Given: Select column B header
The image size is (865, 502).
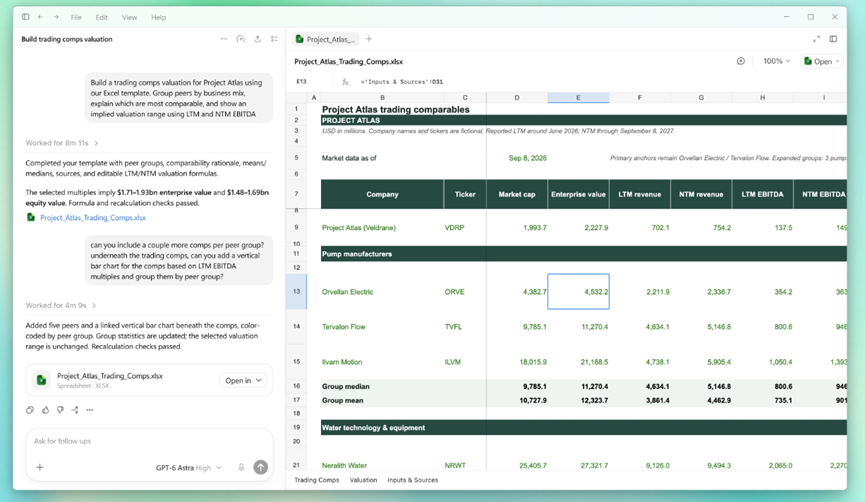Looking at the screenshot, I should coord(382,98).
